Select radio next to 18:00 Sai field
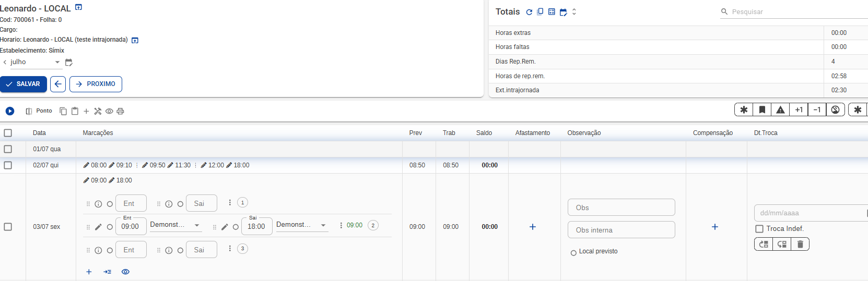The image size is (868, 281). 236,227
